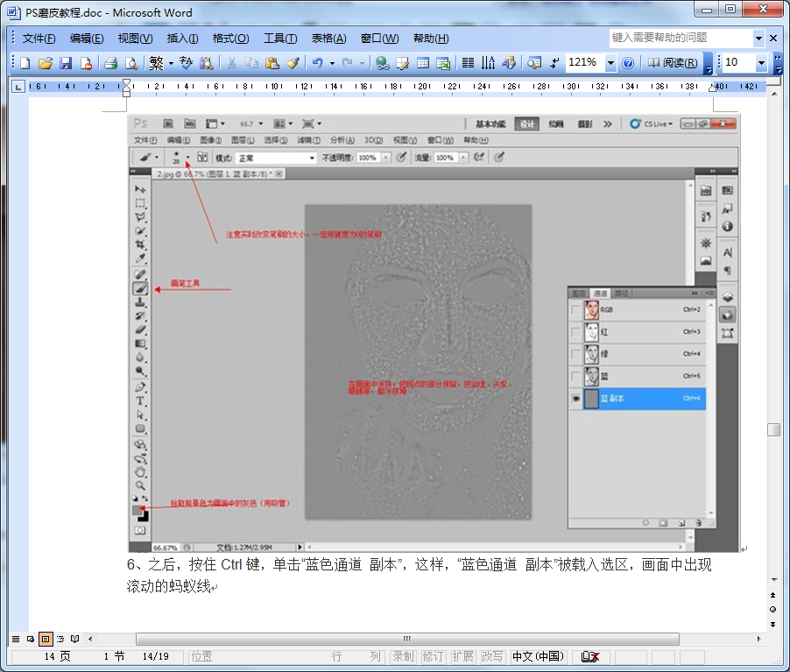Select the Format Painter brush icon
The height and width of the screenshot is (672, 790).
pos(293,63)
